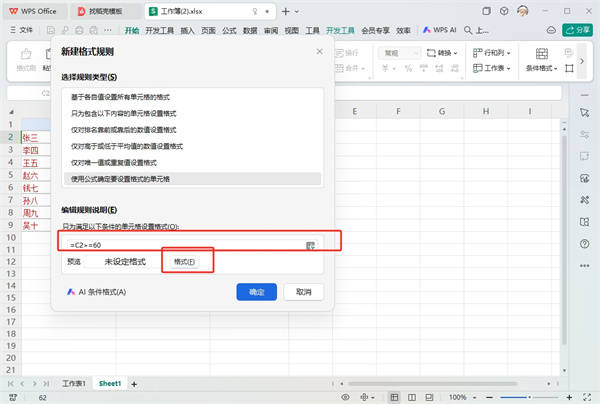Expand the 转换 dropdown

442,53
